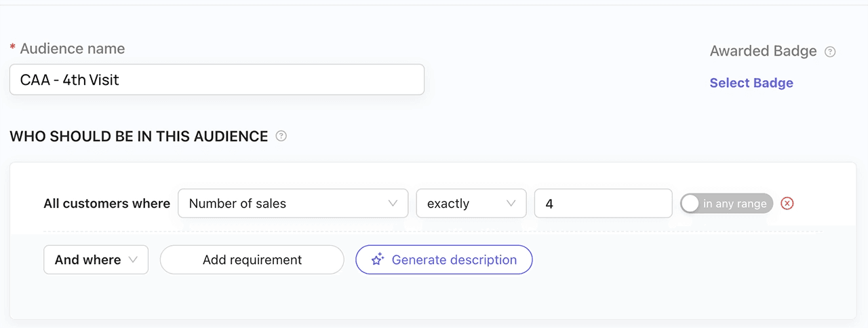Click the Awarded Badge label
Viewport: 868px width, 328px height.
[763, 52]
